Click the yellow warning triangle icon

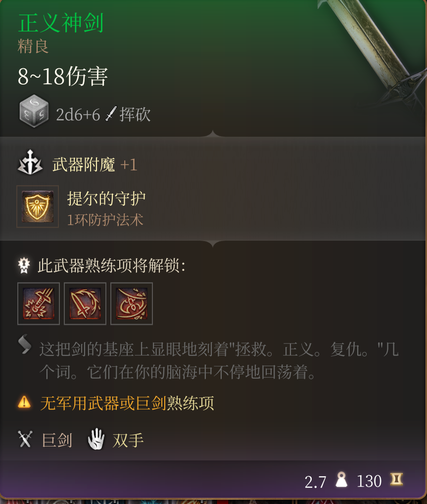[24, 402]
